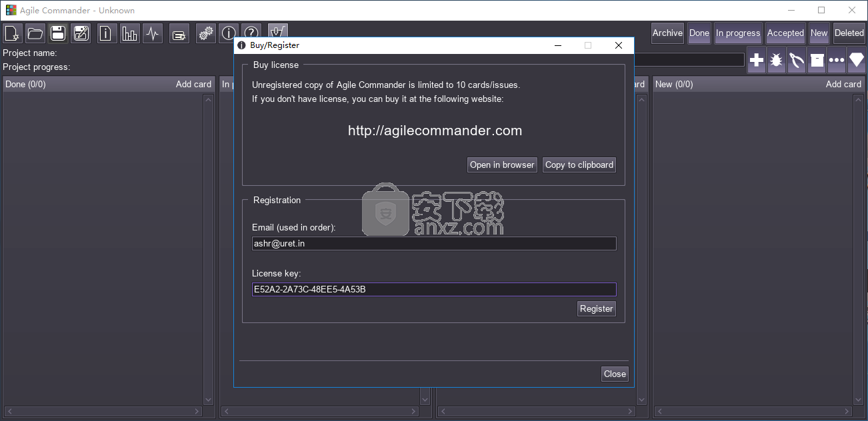
Task: Click New column horizontal scroll left arrow
Action: (659, 412)
